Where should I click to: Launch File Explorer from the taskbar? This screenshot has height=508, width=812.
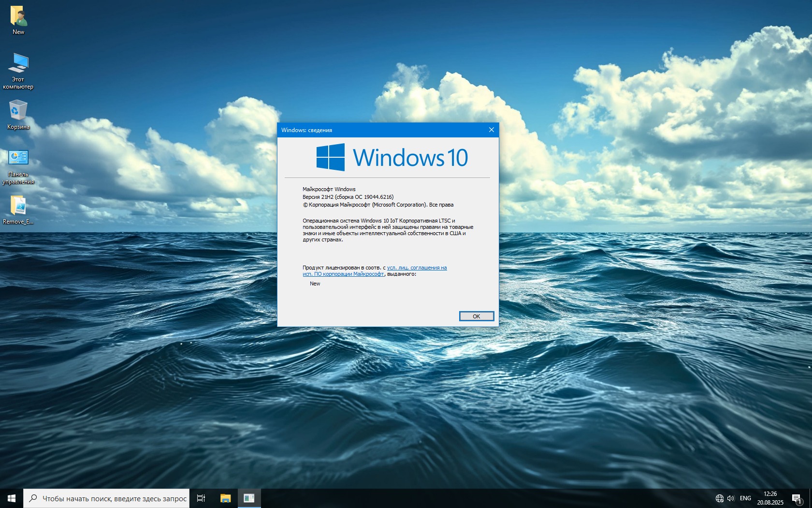[225, 498]
